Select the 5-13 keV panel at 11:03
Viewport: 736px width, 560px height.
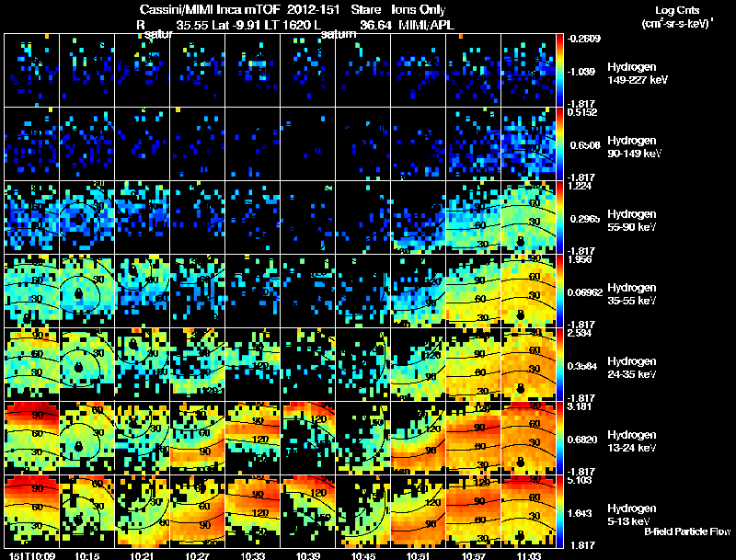pyautogui.click(x=528, y=512)
